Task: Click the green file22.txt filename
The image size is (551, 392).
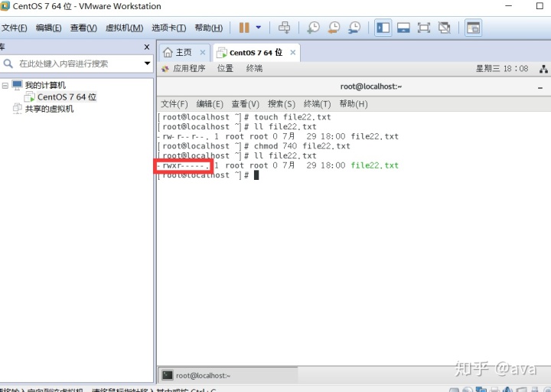Action: (374, 165)
